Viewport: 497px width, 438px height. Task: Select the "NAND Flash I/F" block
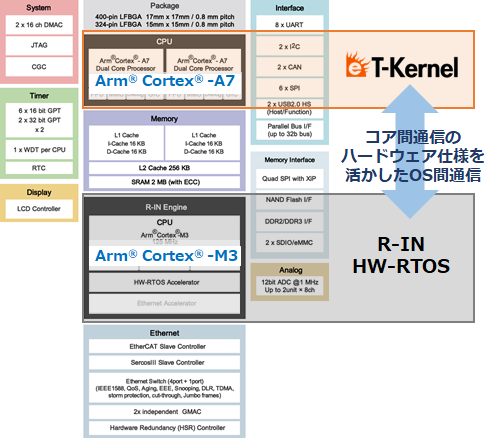pyautogui.click(x=290, y=200)
